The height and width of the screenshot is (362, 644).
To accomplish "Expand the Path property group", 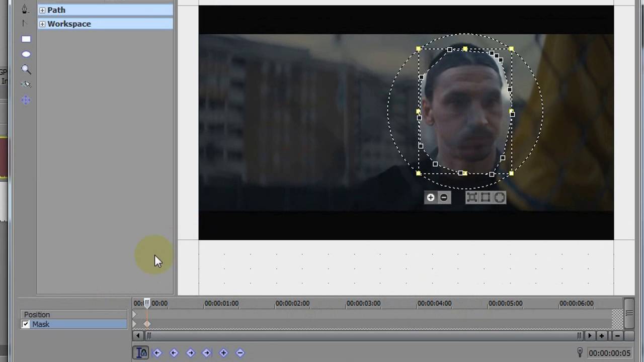I will click(42, 10).
